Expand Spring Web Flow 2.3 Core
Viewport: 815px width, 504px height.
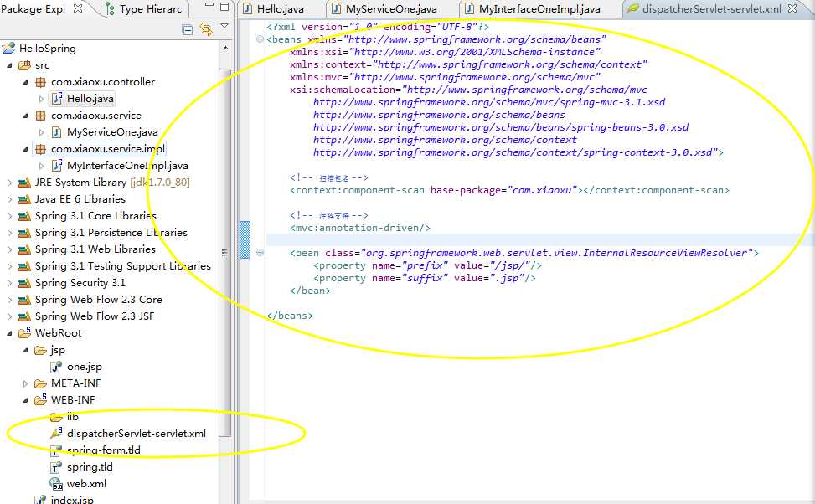click(x=9, y=300)
